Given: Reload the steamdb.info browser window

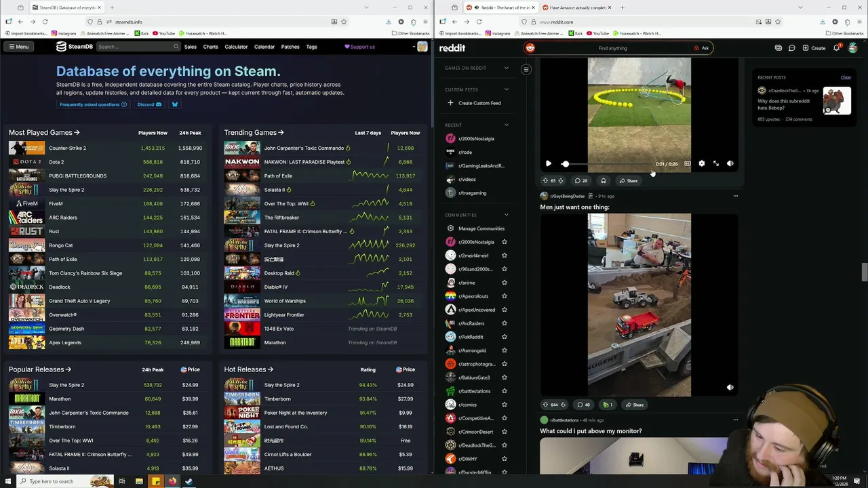Looking at the screenshot, I should pos(45,22).
